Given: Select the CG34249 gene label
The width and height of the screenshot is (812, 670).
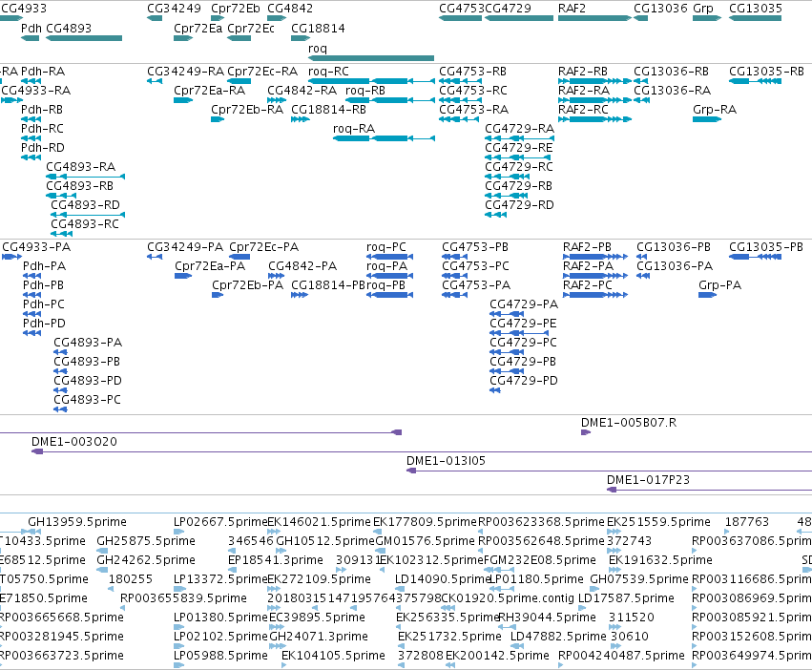Looking at the screenshot, I should tap(174, 9).
